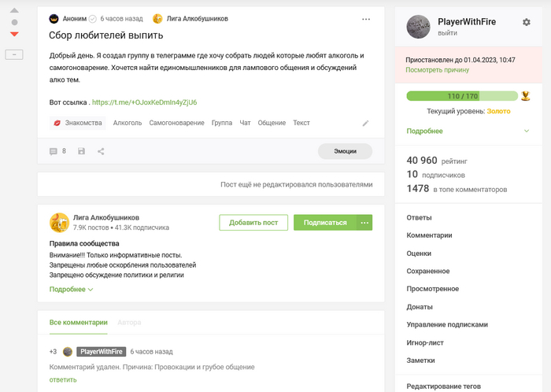
Task: Open the post options three-dot menu
Action: coord(366,18)
